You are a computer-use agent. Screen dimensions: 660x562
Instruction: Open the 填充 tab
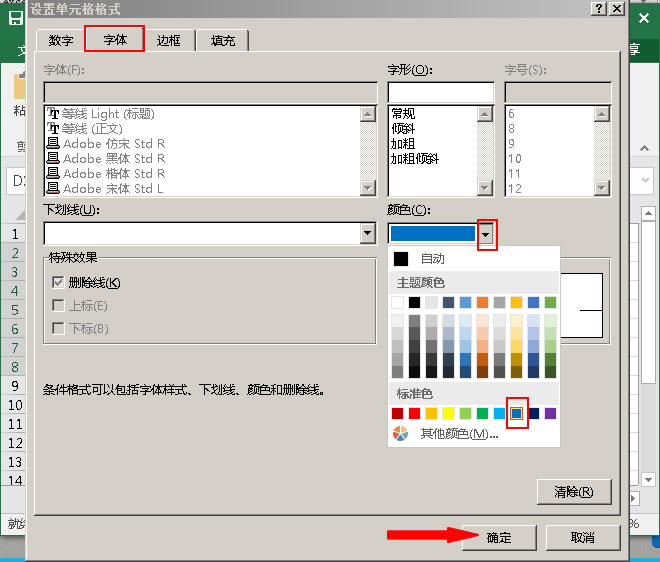point(223,40)
